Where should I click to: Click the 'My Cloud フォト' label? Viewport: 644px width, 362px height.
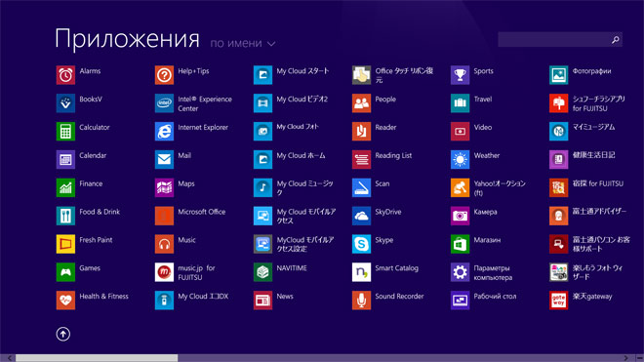coord(298,127)
